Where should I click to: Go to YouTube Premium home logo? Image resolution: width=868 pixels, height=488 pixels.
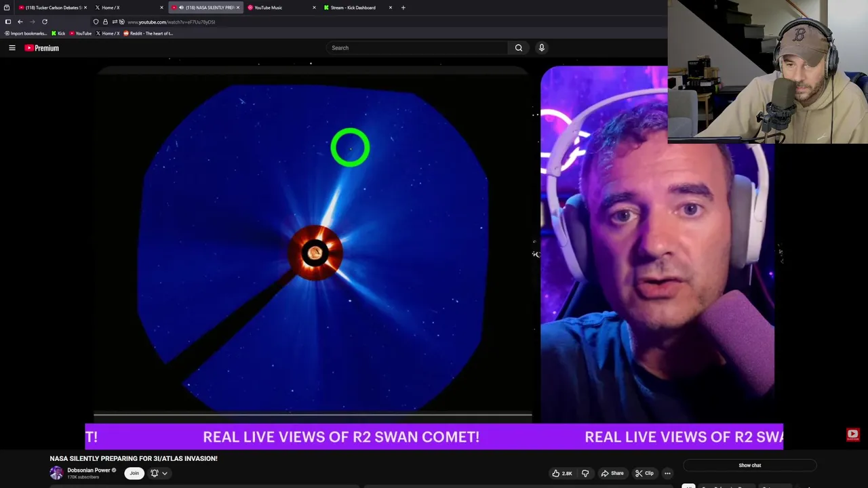click(42, 48)
